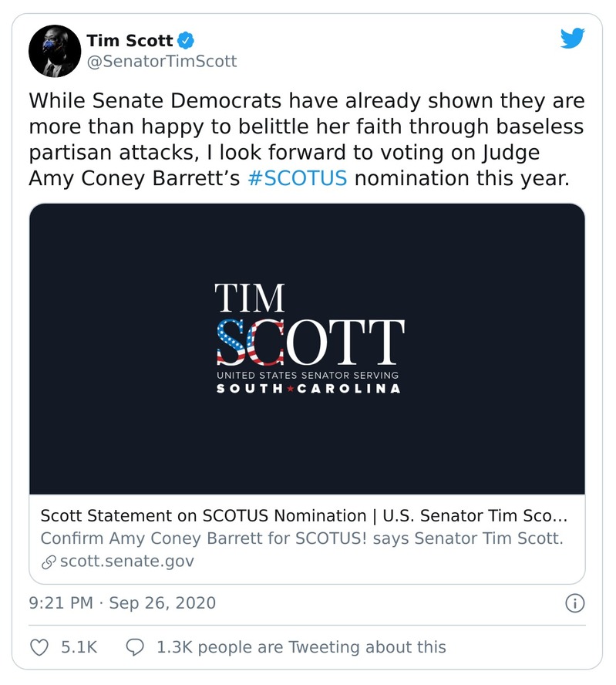This screenshot has width=616, height=685.
Task: Open Tim Scott's profile avatar
Action: coord(55,51)
